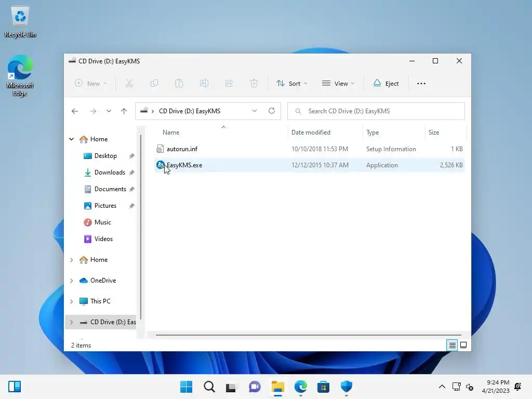Open the See more ellipsis menu
This screenshot has width=532, height=399.
pos(421,84)
